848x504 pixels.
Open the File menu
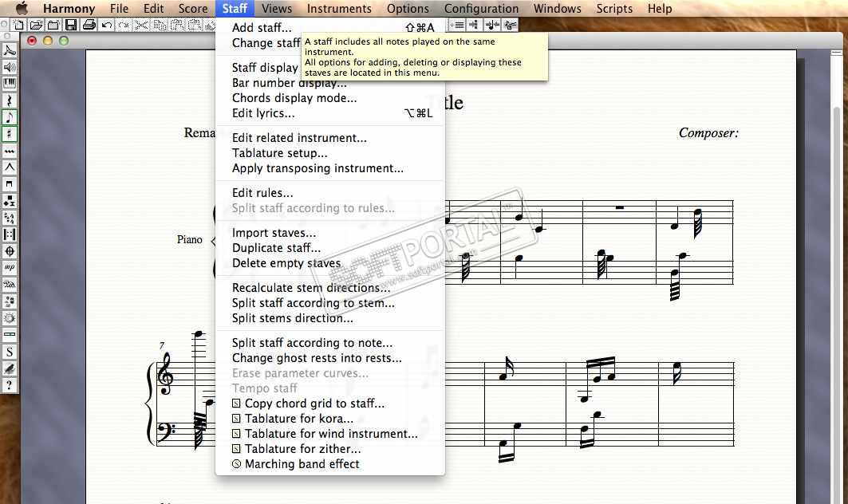click(119, 9)
